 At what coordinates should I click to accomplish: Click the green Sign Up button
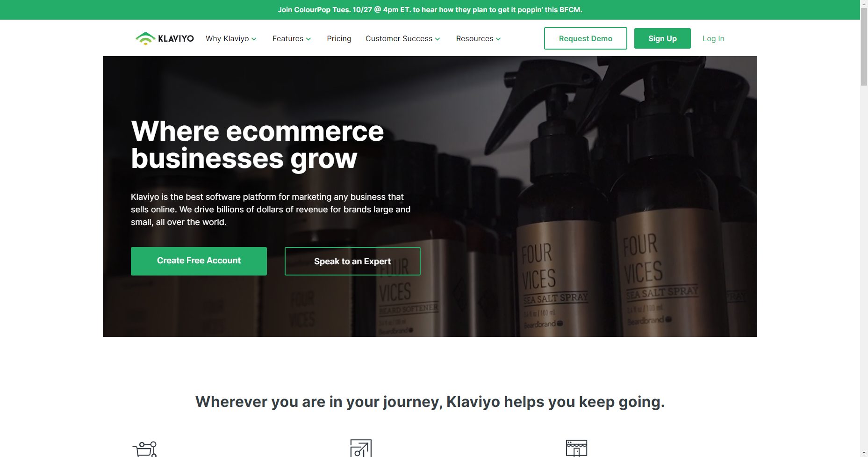pyautogui.click(x=662, y=38)
